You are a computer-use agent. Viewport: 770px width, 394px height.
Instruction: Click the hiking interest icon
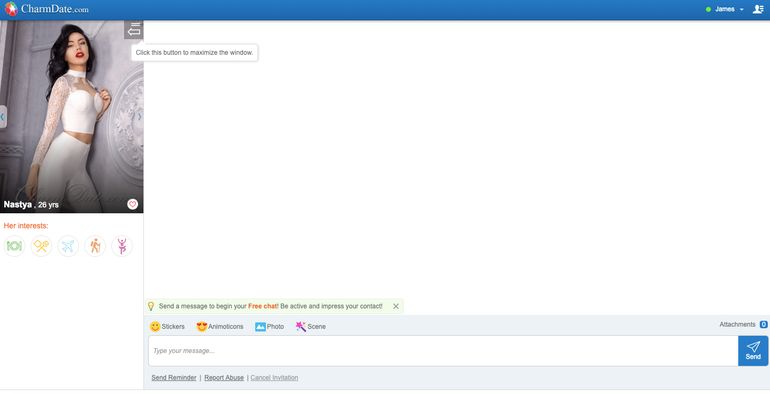[x=95, y=246]
